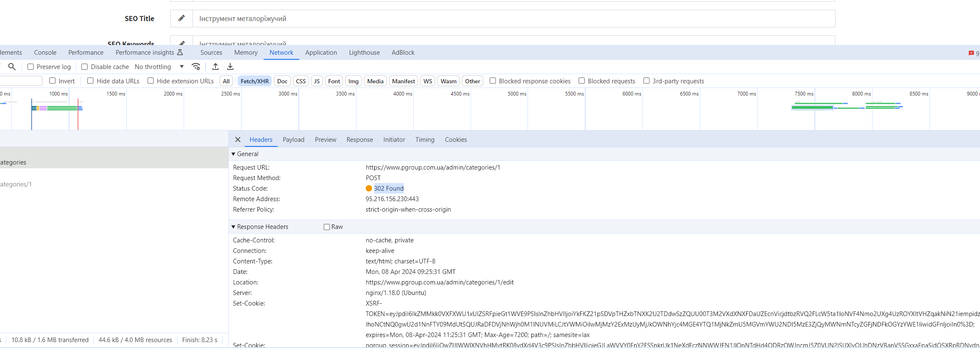Screen dimensions: 980x348
Task: Filter requests by Fetch/XHR
Action: click(x=254, y=81)
